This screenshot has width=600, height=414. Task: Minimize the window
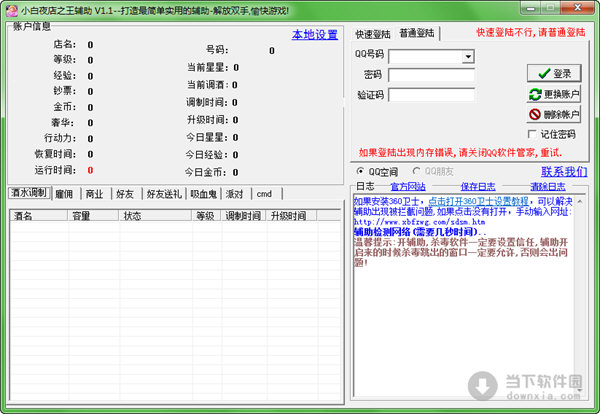(530, 8)
